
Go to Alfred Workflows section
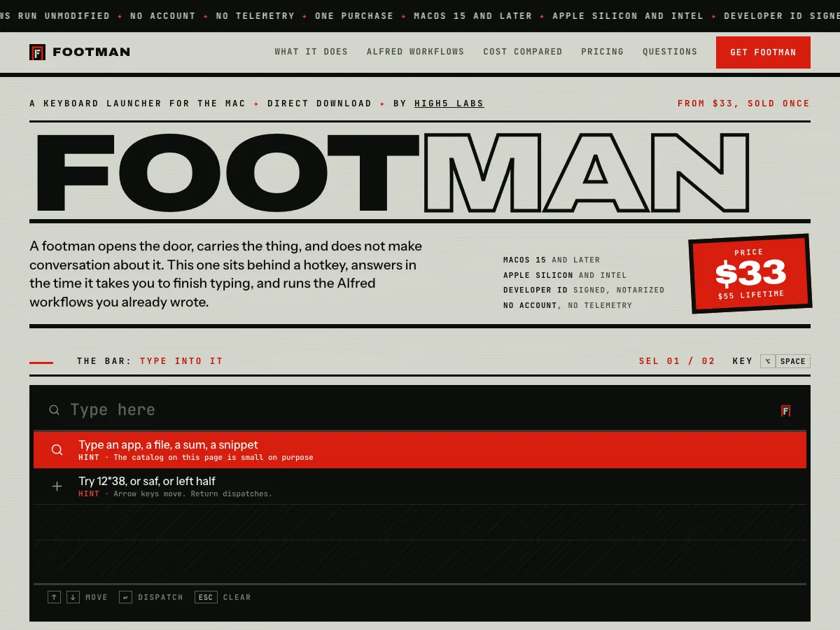416,52
